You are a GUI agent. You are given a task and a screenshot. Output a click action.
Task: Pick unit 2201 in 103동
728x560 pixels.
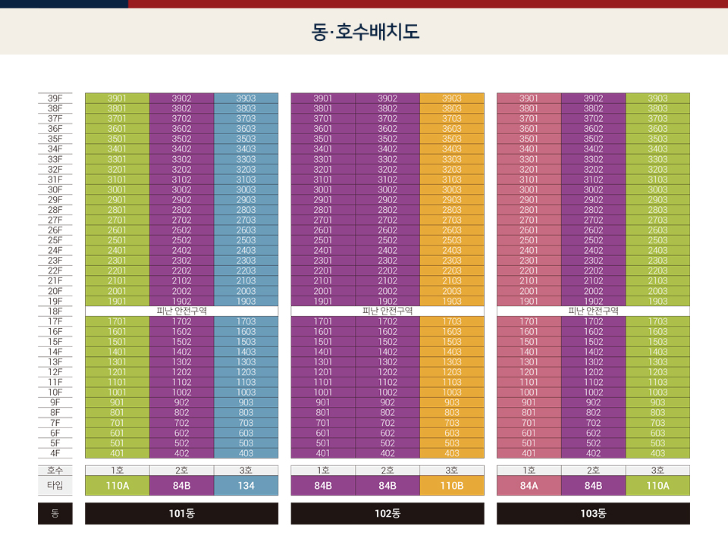point(529,271)
